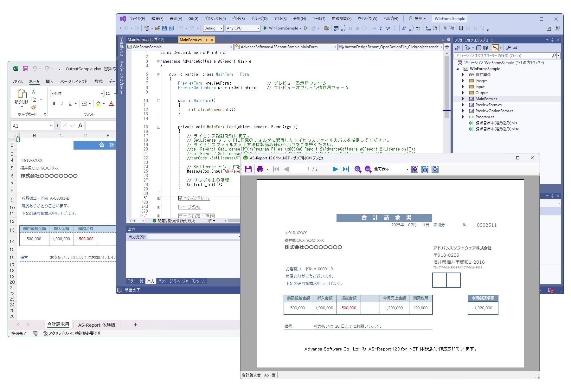Jump to last page in report preview
Image resolution: width=571 pixels, height=392 pixels.
pos(346,169)
